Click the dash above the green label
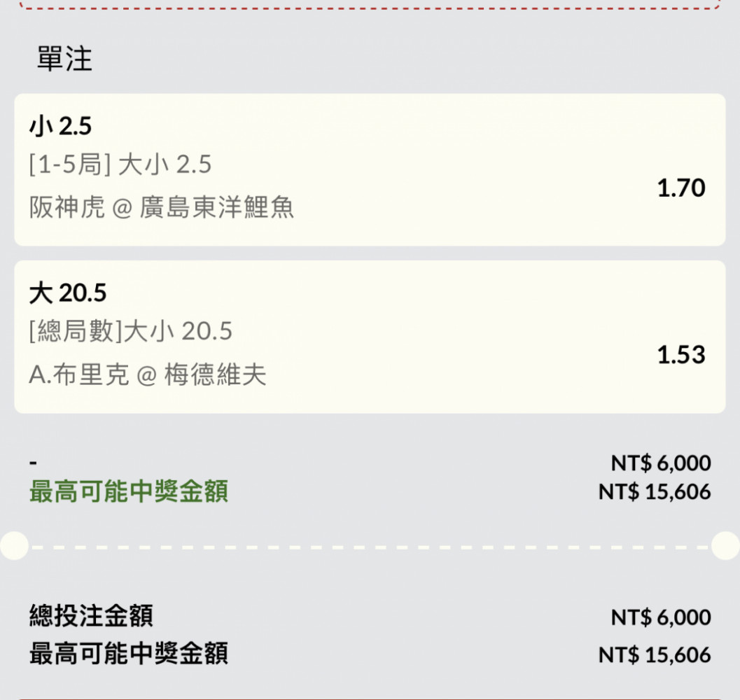 point(33,463)
